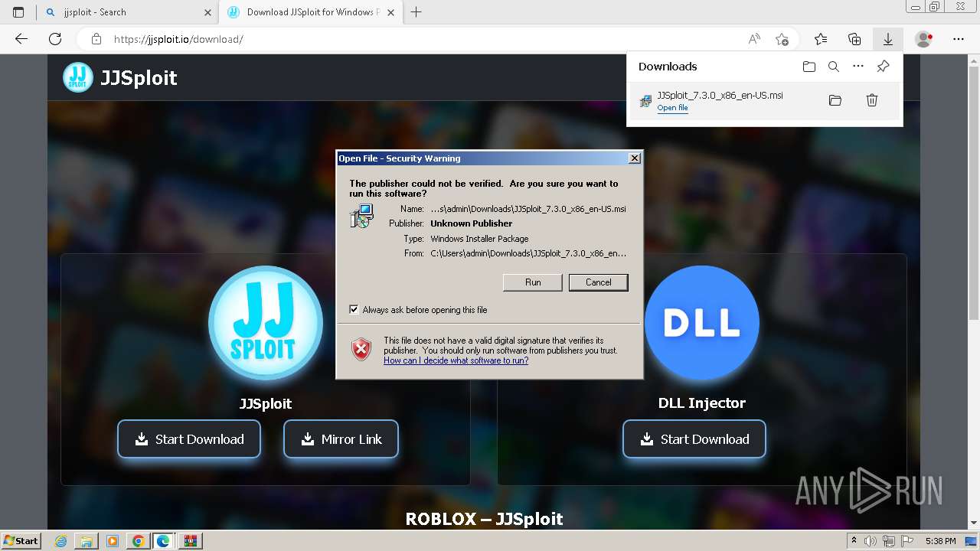This screenshot has width=980, height=551.
Task: Click the taskbar clock 5:38 PM
Action: 940,541
